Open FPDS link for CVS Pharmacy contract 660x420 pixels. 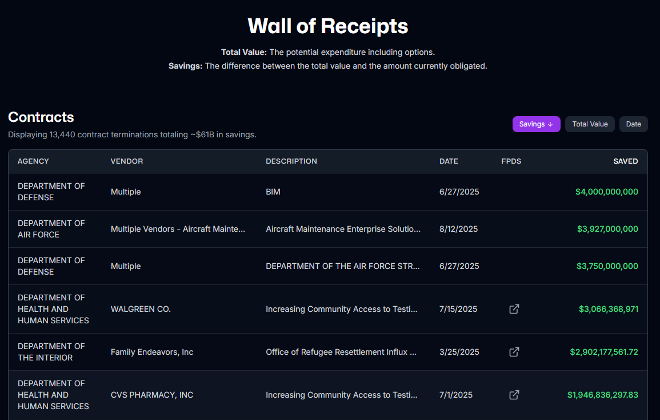514,395
